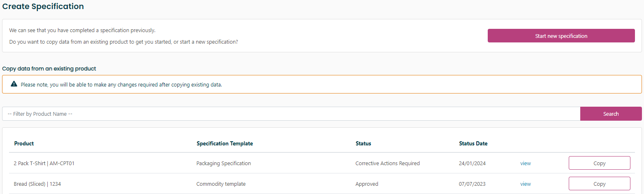Viewport: 644px width, 194px height.
Task: Click the Packaging Specification template cell
Action: click(224, 163)
